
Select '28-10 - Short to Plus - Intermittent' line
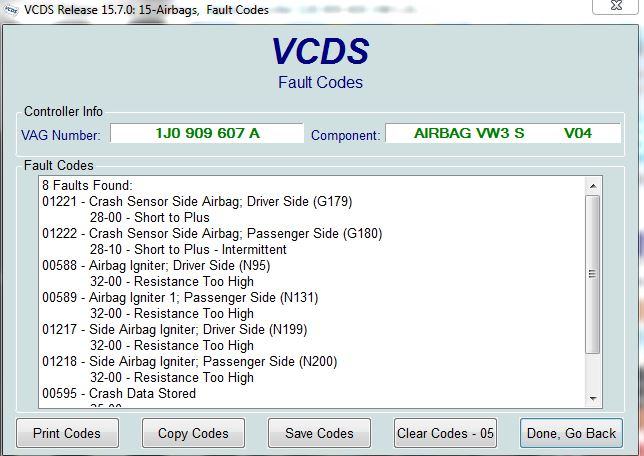[188, 249]
